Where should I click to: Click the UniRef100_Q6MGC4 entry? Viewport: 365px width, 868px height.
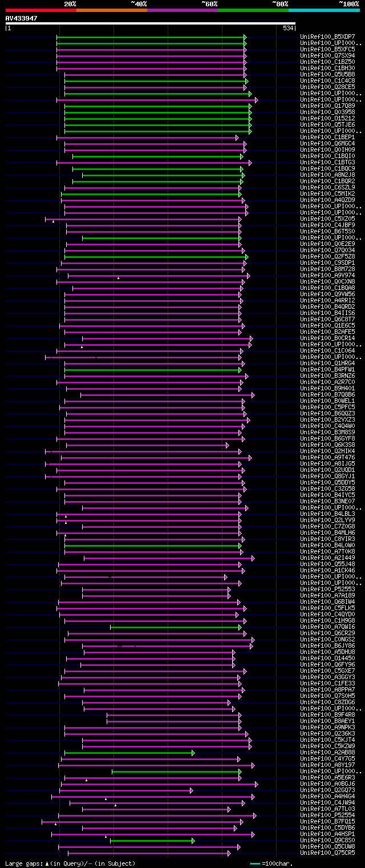pos(327,144)
